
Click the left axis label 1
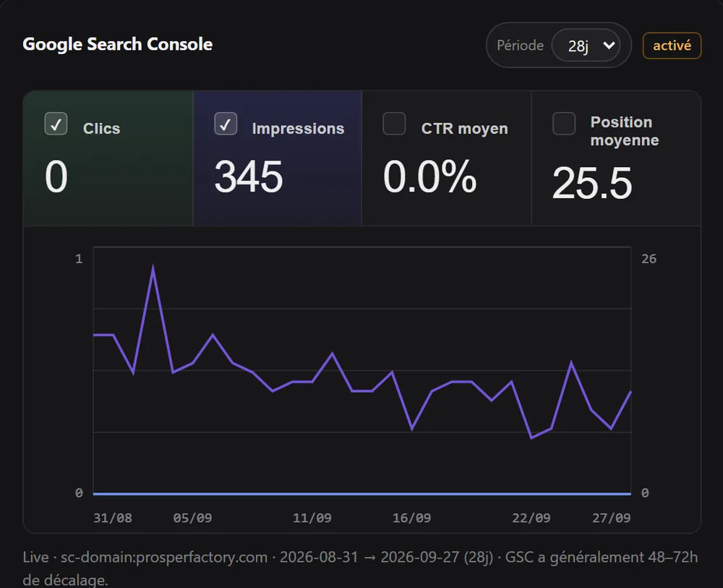click(x=79, y=259)
